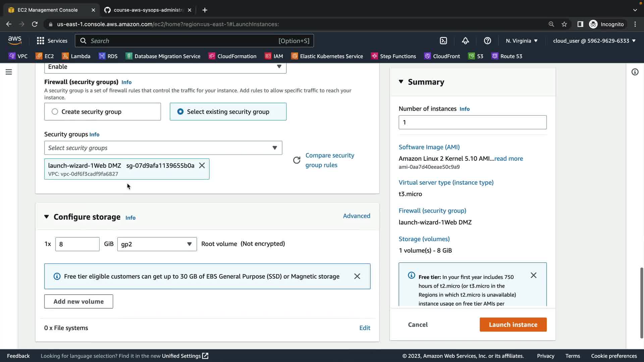The width and height of the screenshot is (644, 362).
Task: Open the help question mark icon
Action: (x=487, y=41)
